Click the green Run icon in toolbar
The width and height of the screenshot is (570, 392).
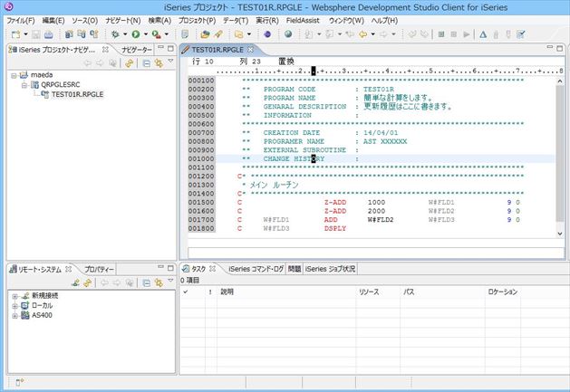(x=136, y=34)
